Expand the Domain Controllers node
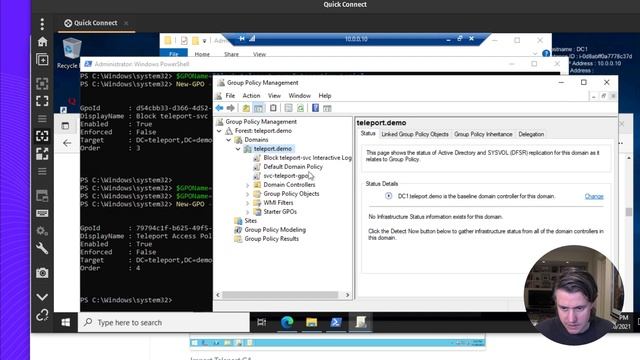The width and height of the screenshot is (640, 360). click(247, 185)
